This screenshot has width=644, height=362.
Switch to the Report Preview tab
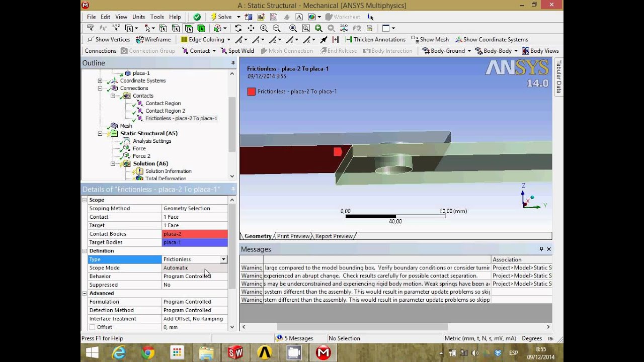[334, 236]
